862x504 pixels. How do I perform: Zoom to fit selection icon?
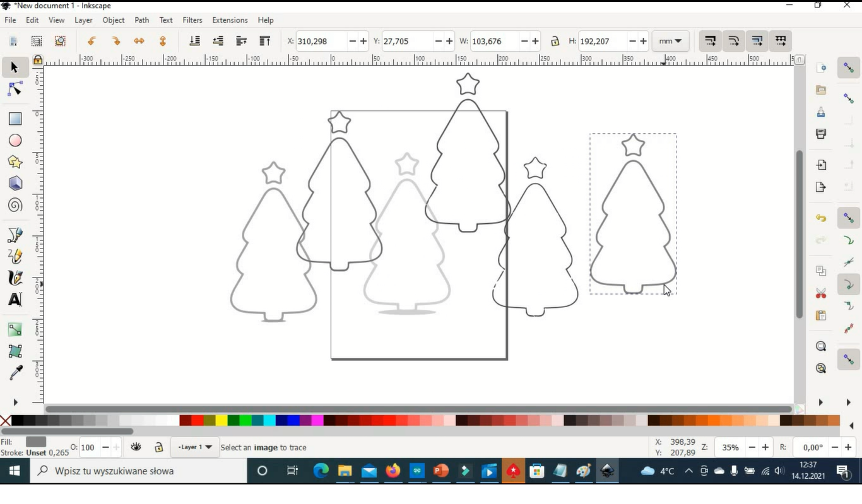coord(821,346)
